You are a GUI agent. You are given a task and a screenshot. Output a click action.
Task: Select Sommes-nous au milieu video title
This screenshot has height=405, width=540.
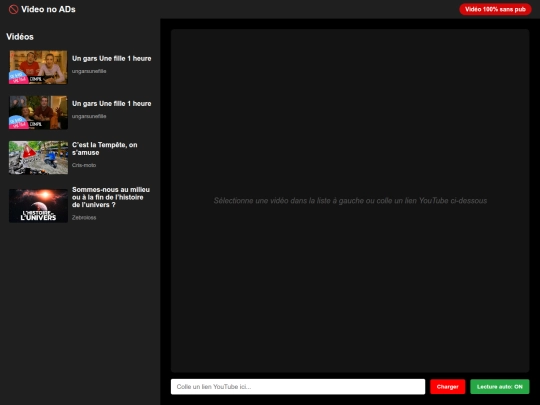click(111, 197)
